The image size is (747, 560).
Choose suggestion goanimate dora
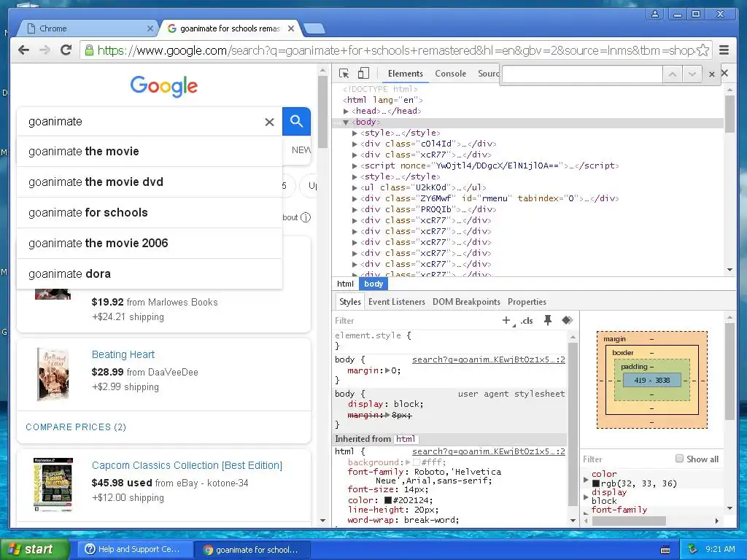pos(150,274)
